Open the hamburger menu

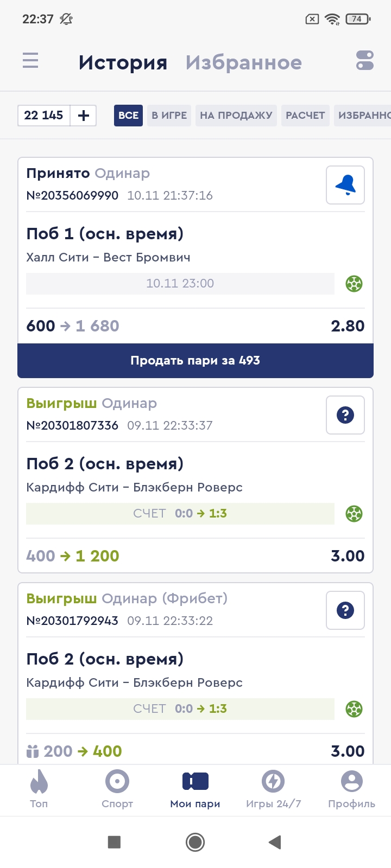(30, 60)
